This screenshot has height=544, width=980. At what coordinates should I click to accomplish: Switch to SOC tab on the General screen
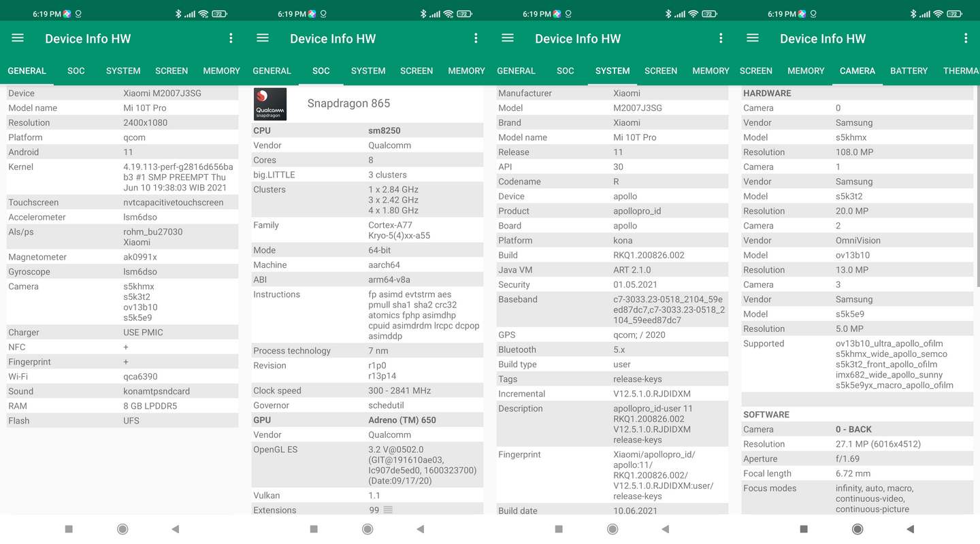tap(76, 71)
